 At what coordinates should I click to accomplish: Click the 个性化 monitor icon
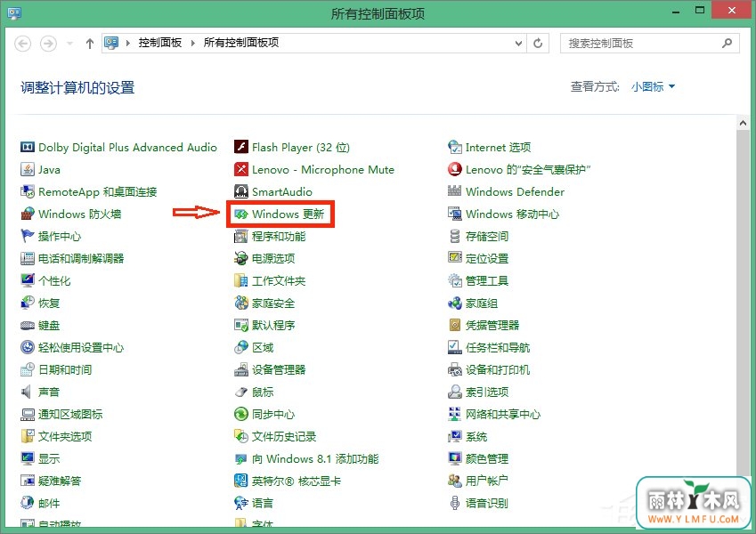pos(28,280)
